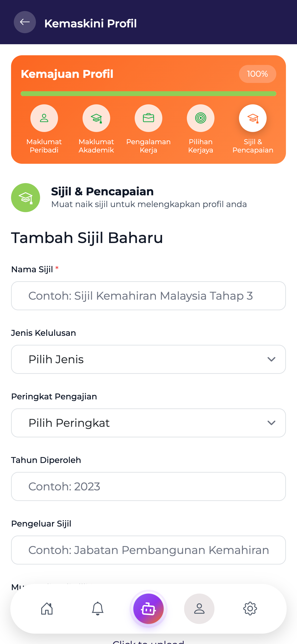Focus the Pengeluar Sijil text field
The image size is (297, 644).
(148, 550)
